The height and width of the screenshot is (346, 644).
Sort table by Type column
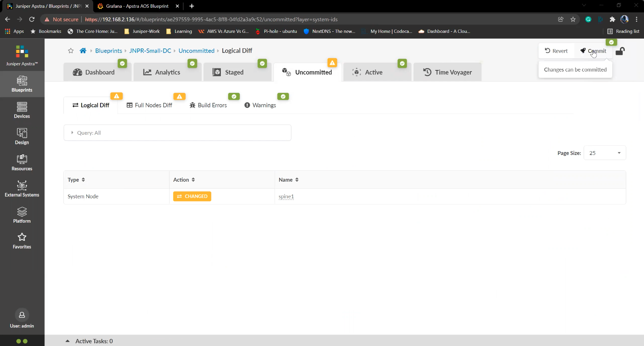click(76, 180)
